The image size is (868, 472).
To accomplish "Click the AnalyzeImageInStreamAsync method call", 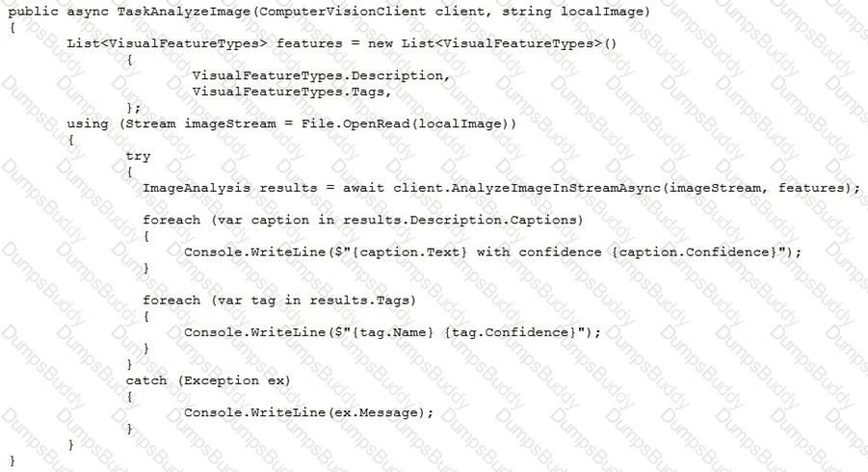I will 556,188.
